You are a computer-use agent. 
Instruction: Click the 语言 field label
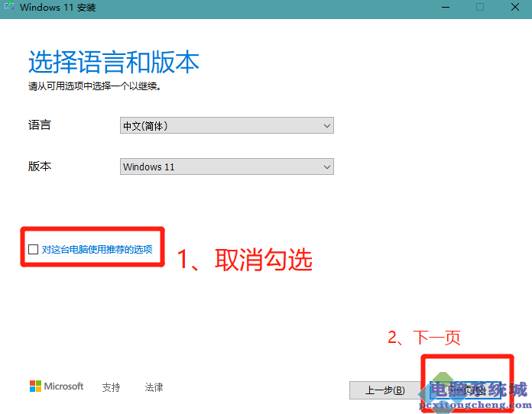click(x=40, y=125)
